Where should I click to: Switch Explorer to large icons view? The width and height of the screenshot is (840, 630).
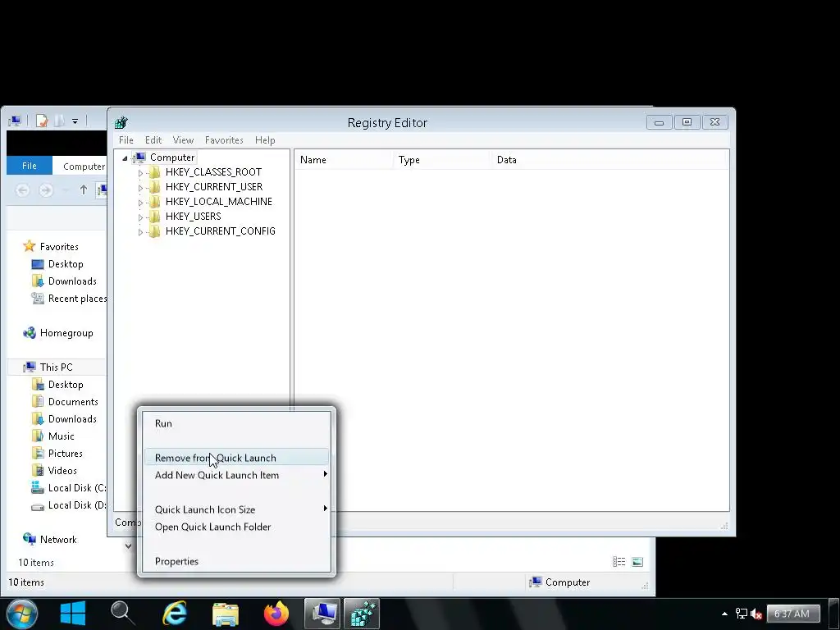point(637,562)
